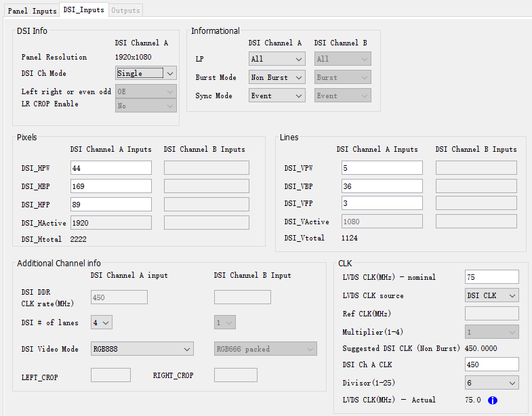
Task: Click the Channel A DSI_HActive field
Action: point(111,223)
